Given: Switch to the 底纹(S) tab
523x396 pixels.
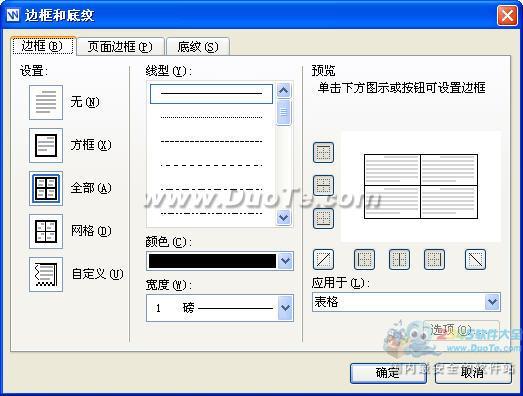Looking at the screenshot, I should pyautogui.click(x=198, y=47).
